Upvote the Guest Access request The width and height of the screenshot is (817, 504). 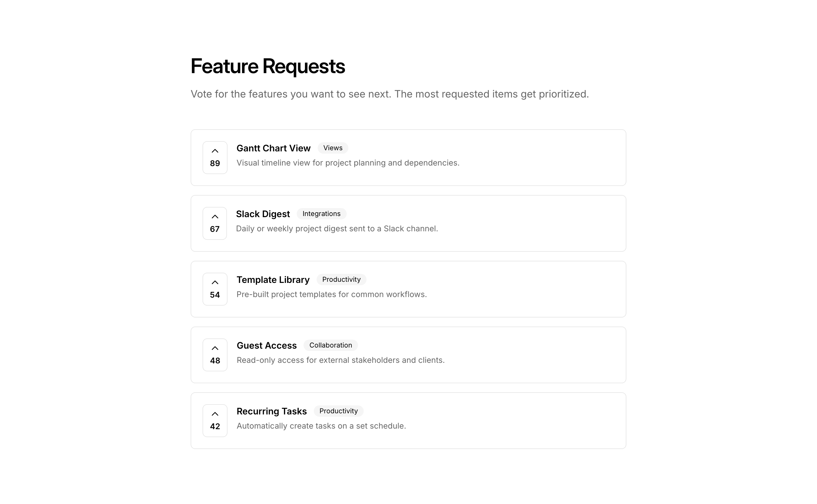[215, 348]
